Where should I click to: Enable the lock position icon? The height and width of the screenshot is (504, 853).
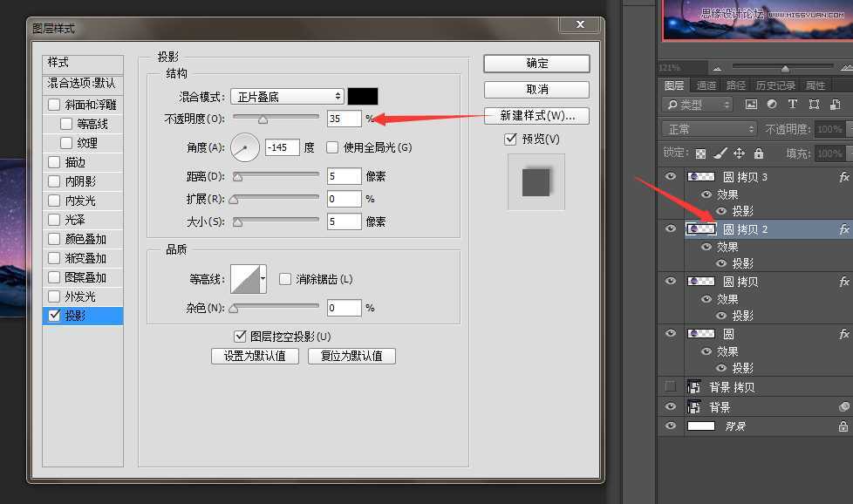click(739, 153)
